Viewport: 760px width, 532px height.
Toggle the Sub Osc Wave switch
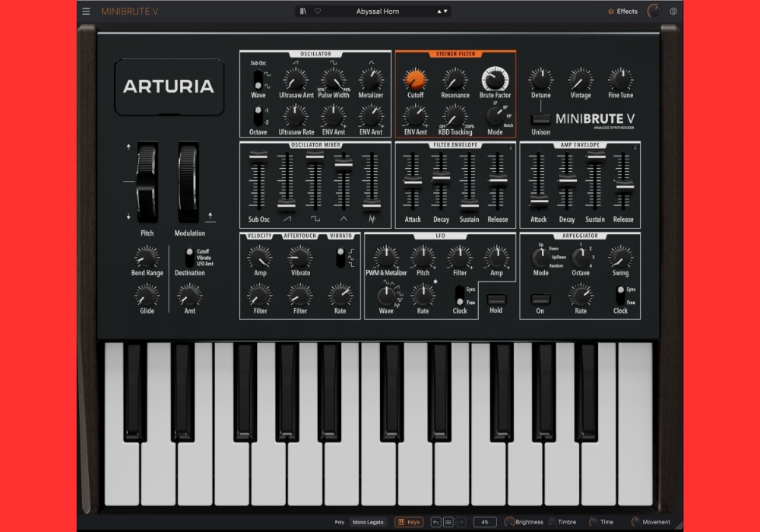258,80
